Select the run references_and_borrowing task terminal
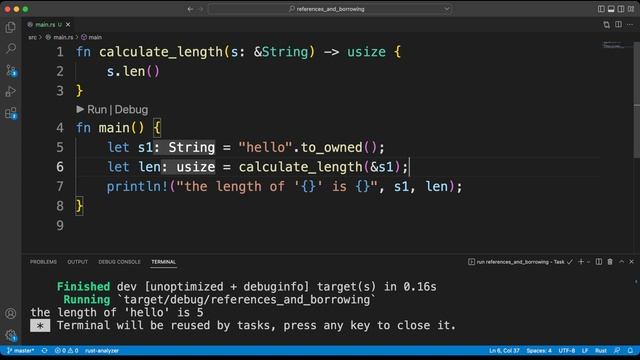Screen dimensions: 640x360 coord(520,262)
